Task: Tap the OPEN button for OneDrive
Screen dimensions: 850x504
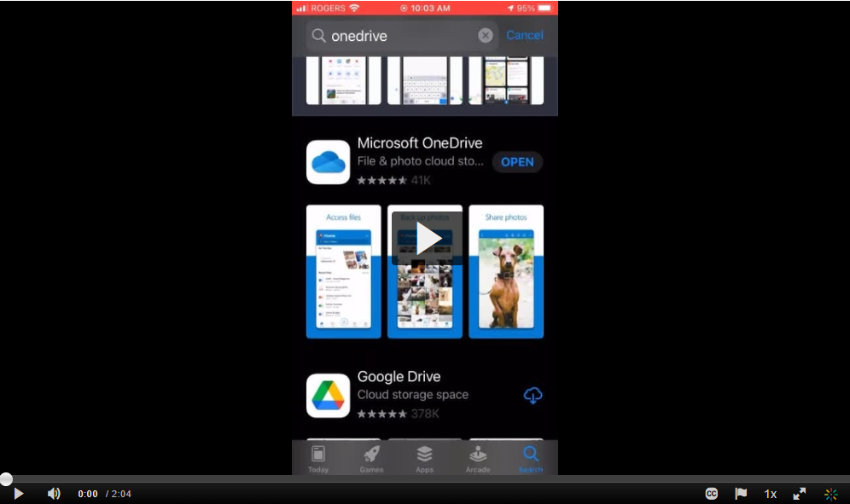Action: 517,162
